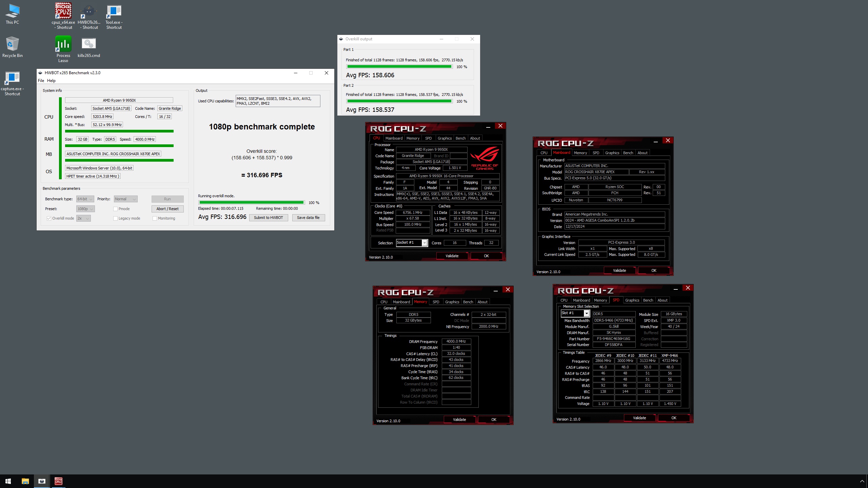
Task: Click Save data file button
Action: pos(308,218)
